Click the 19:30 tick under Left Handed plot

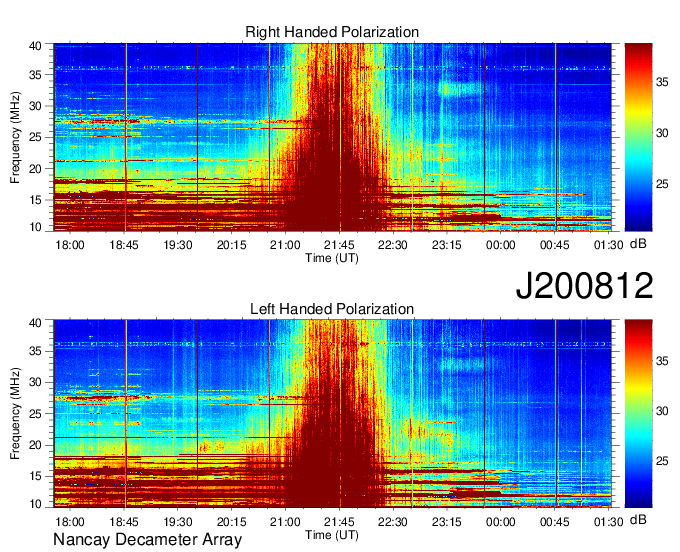point(178,522)
